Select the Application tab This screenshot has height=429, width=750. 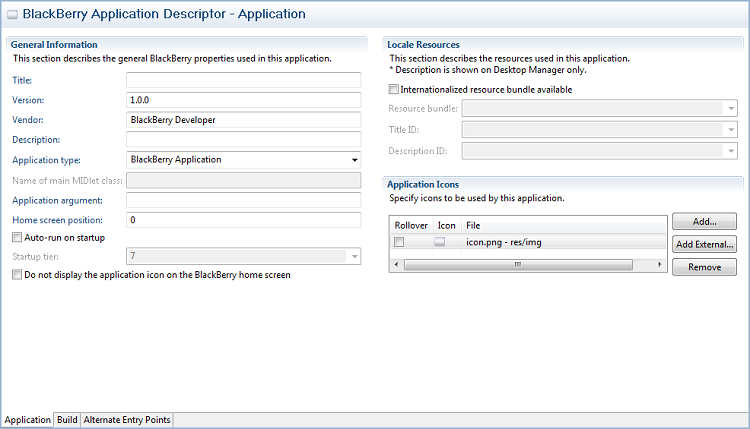coord(27,420)
